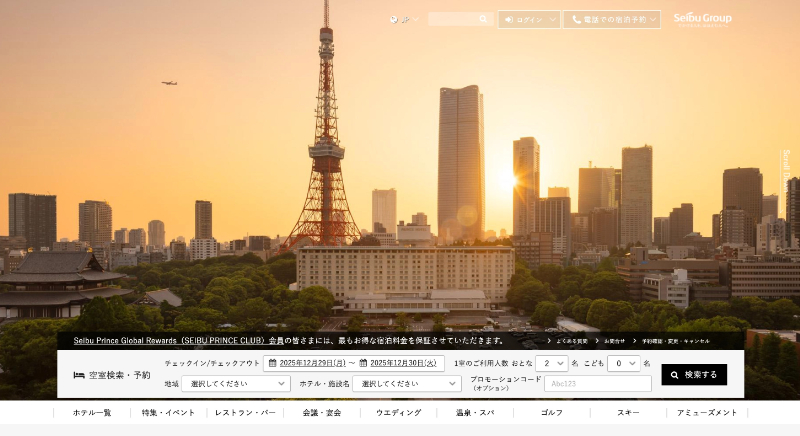Open the 温泉・スパ menu item
Viewport: 800px width, 436px height.
point(475,412)
